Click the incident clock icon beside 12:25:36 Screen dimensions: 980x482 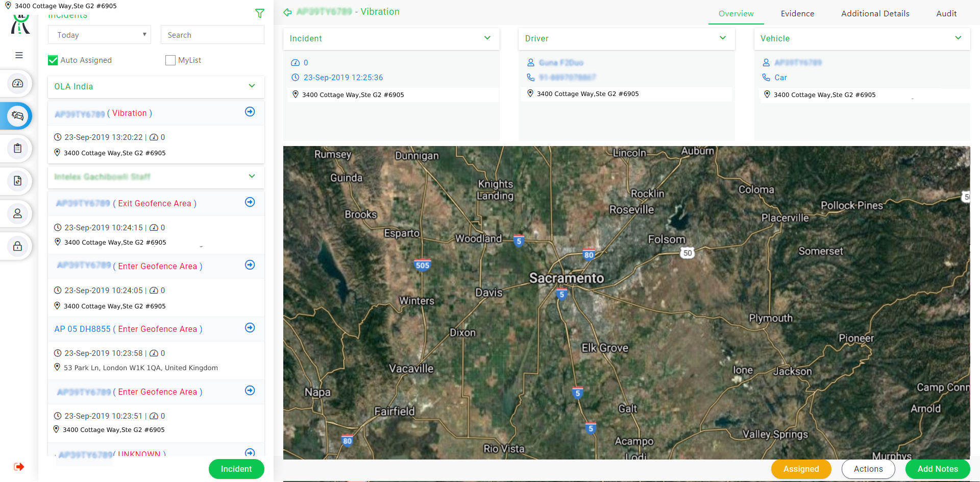295,78
